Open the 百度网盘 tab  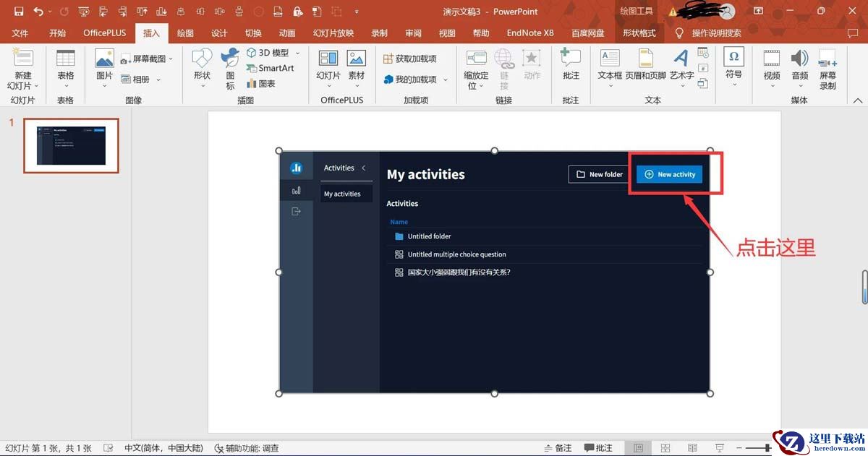click(x=587, y=33)
